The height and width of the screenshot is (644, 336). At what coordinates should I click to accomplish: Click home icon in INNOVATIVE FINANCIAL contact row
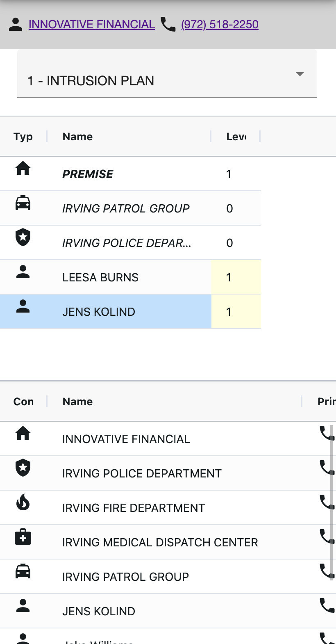[x=23, y=433]
